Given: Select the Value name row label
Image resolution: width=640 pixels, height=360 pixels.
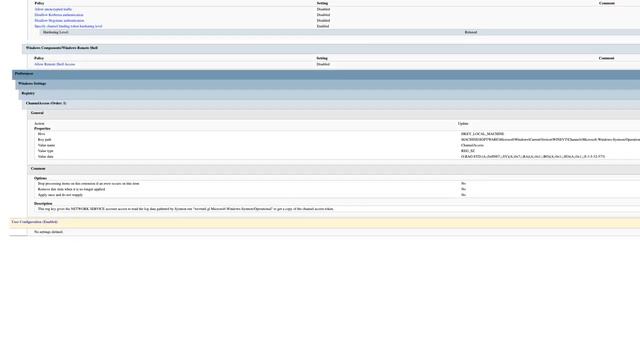Looking at the screenshot, I should tap(46, 145).
